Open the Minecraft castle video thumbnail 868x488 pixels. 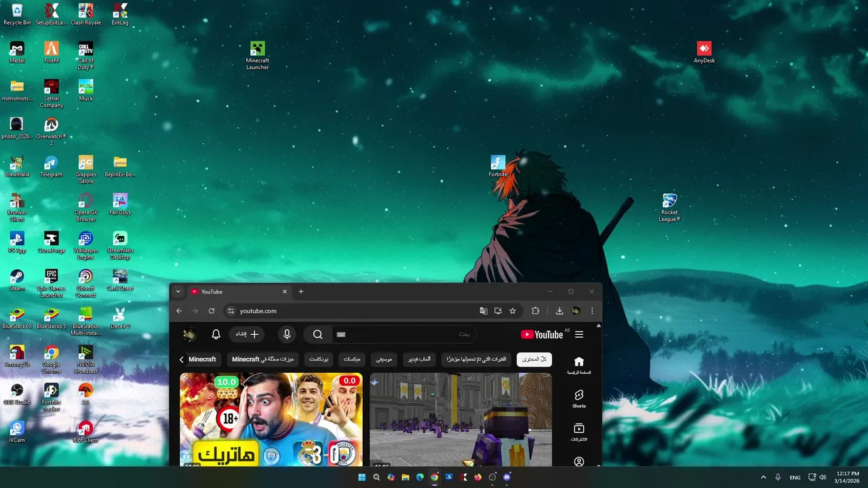click(x=460, y=420)
